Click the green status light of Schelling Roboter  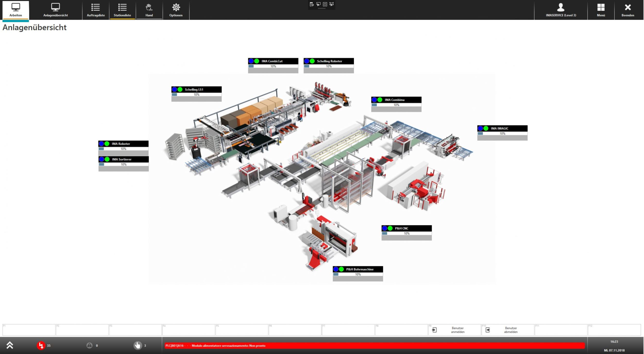(312, 61)
